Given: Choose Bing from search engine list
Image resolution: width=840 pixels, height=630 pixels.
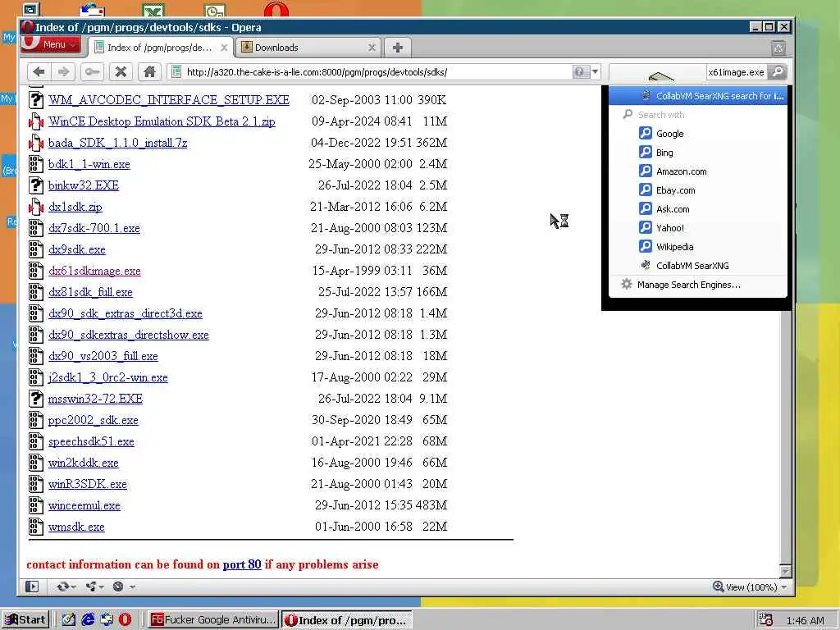Looking at the screenshot, I should tap(698, 153).
